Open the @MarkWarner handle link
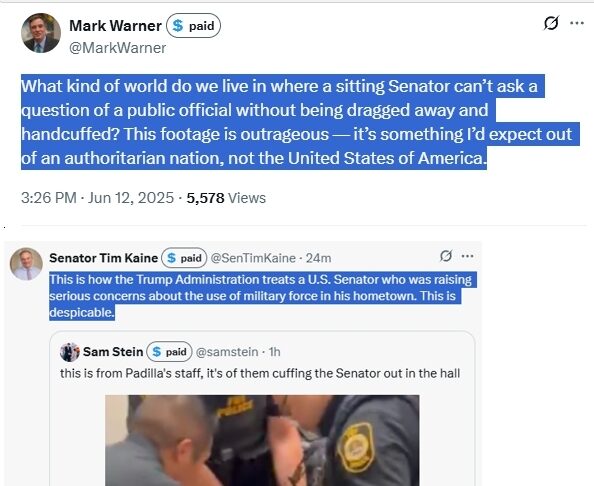Image resolution: width=594 pixels, height=486 pixels. pyautogui.click(x=117, y=48)
